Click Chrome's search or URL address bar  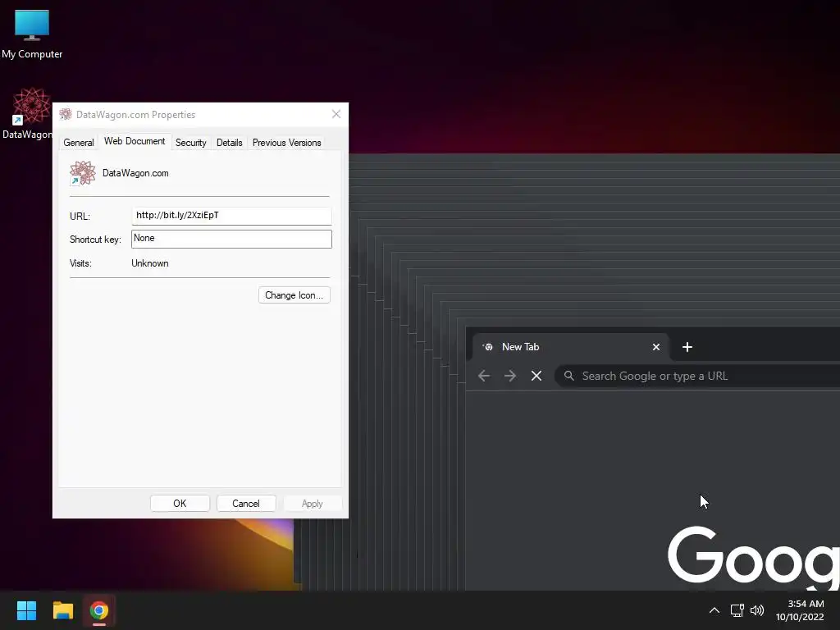point(697,376)
